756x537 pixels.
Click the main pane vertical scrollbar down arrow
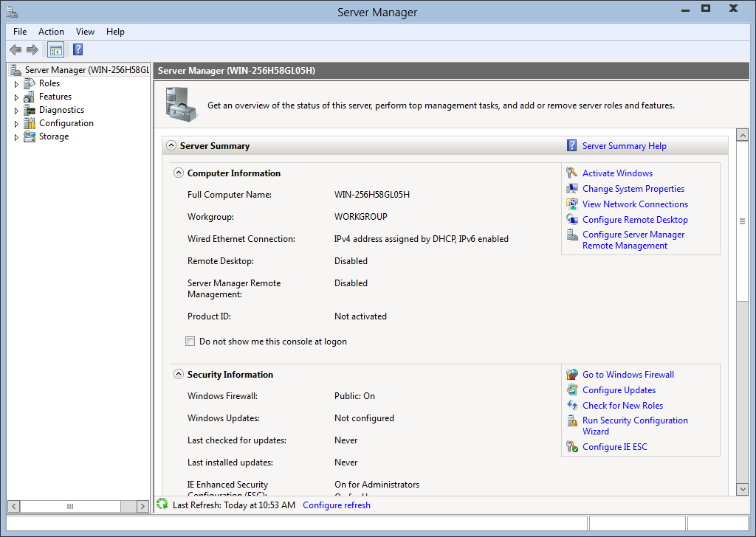click(742, 488)
